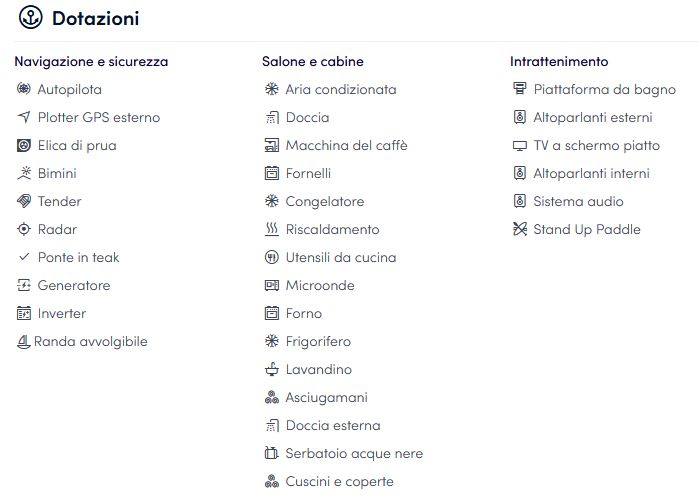The height and width of the screenshot is (496, 699).
Task: Click the Plotter GPS esterno arrow icon
Action: 24,117
